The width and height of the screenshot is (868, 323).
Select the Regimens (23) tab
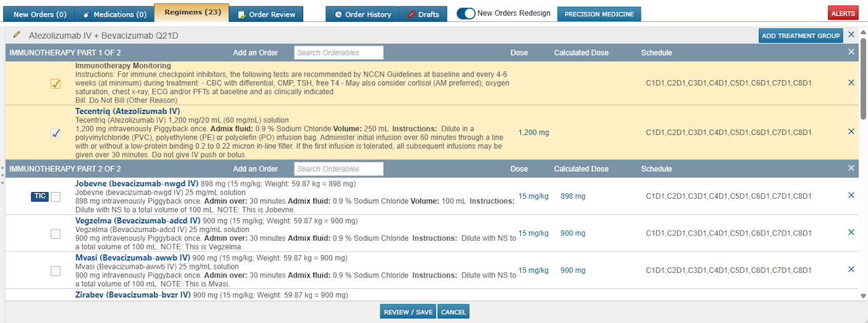pyautogui.click(x=191, y=12)
